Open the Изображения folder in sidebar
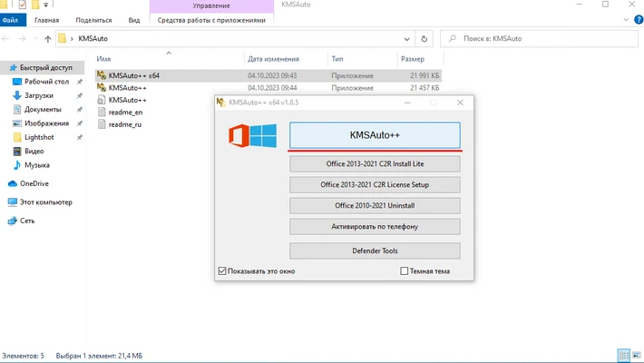This screenshot has width=644, height=363. [x=46, y=123]
